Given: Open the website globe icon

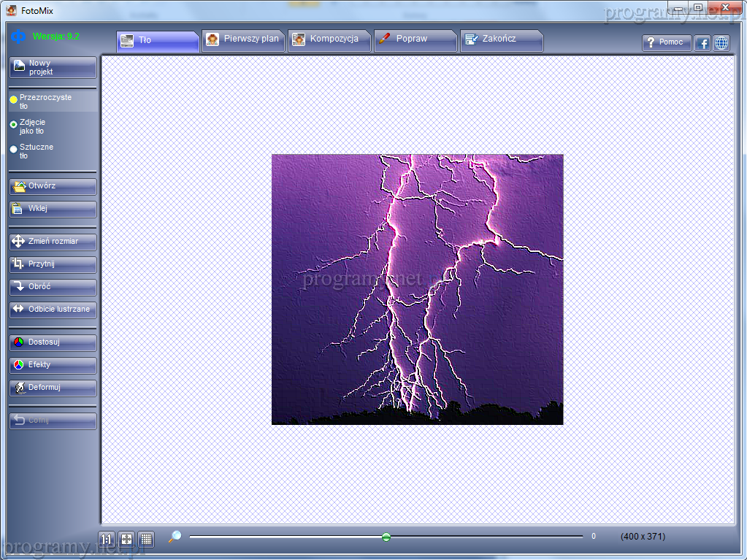Looking at the screenshot, I should tap(721, 43).
